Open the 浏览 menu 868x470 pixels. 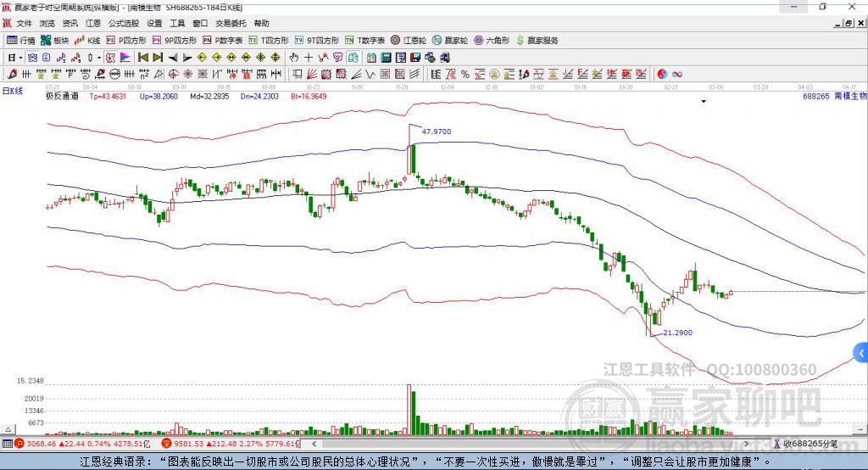coord(47,23)
